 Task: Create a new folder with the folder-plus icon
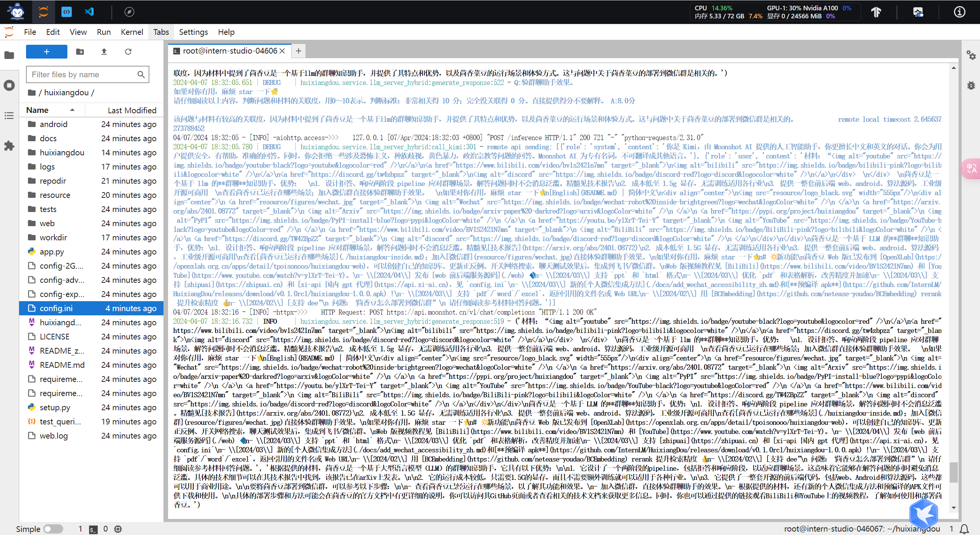pyautogui.click(x=80, y=52)
